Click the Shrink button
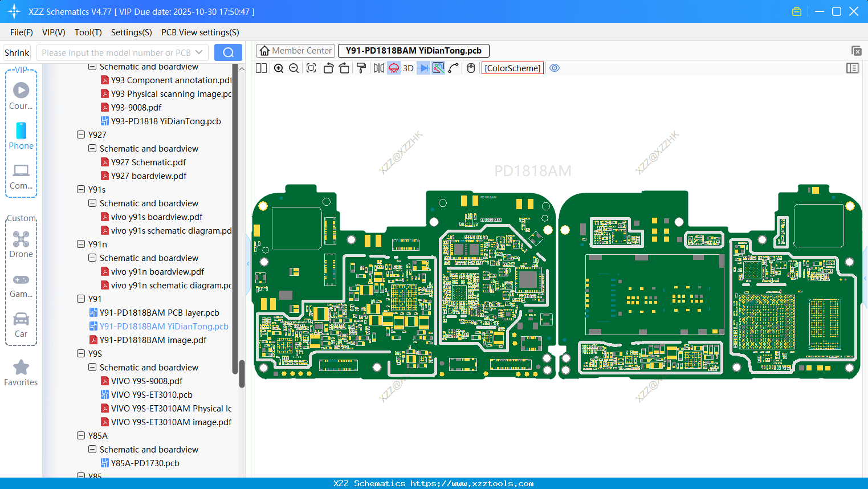This screenshot has width=868, height=489. (17, 52)
